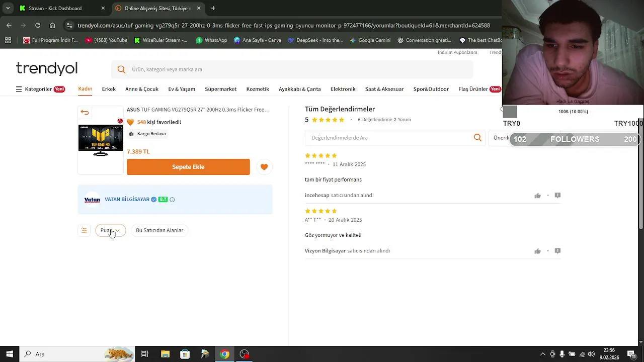Click the Chrome icon in the taskbar
644x362 pixels.
click(225, 354)
